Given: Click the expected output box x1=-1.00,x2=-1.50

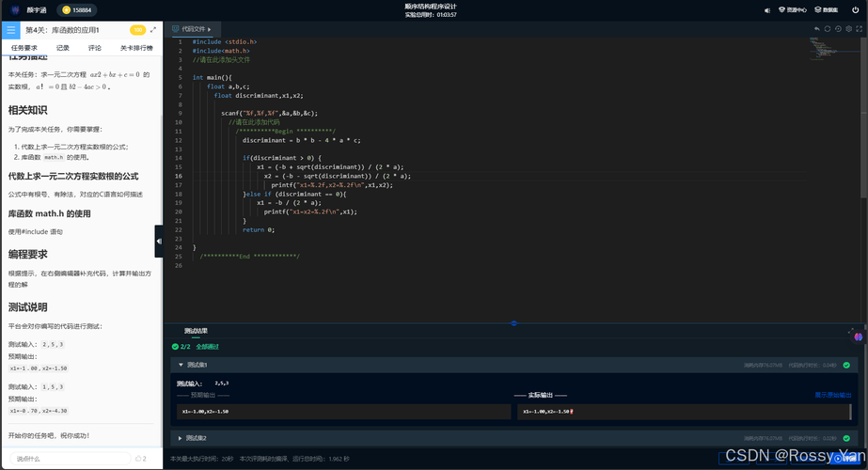Looking at the screenshot, I should tap(344, 412).
